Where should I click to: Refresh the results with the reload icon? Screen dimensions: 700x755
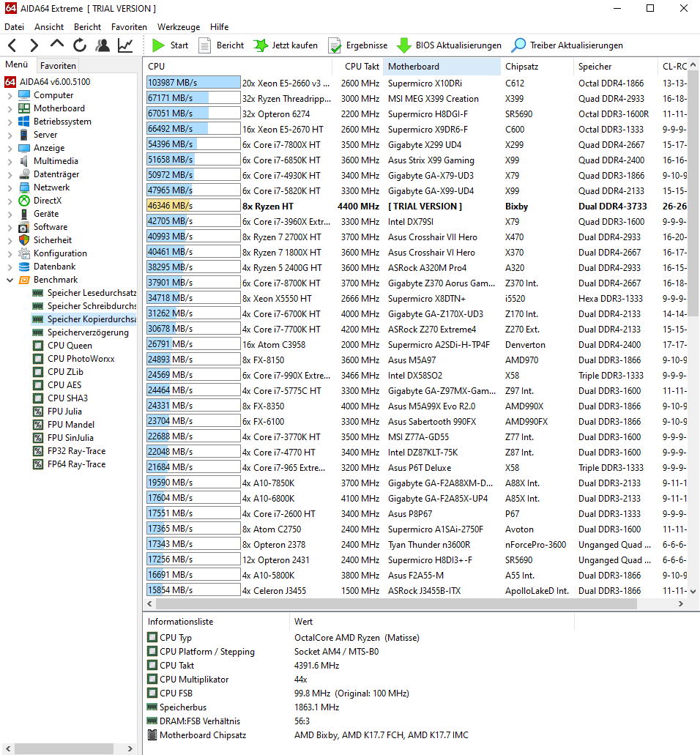coord(80,45)
